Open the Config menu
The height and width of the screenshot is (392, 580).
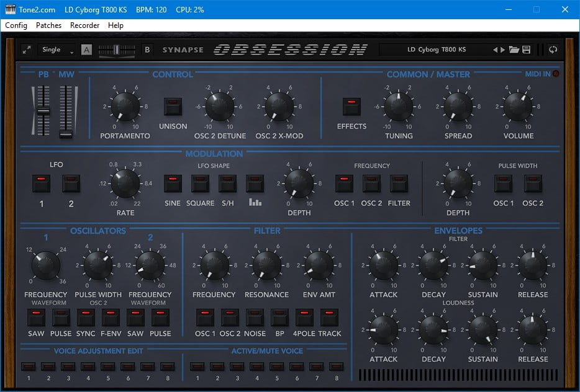click(16, 25)
